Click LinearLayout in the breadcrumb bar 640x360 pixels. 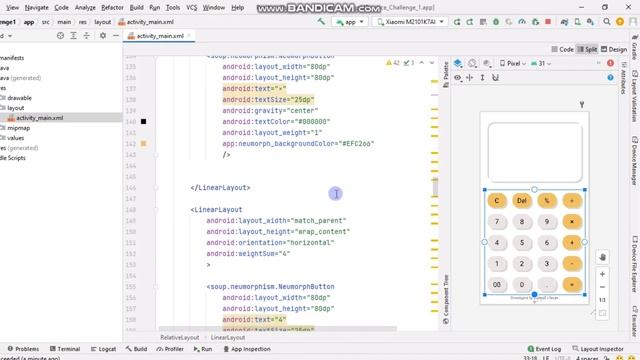228,338
